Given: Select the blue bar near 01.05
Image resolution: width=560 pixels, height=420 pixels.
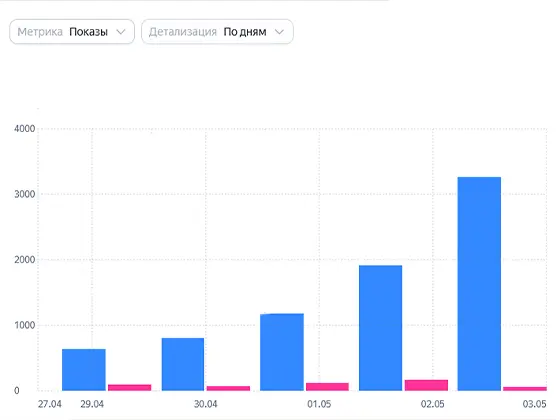Looking at the screenshot, I should 282,352.
